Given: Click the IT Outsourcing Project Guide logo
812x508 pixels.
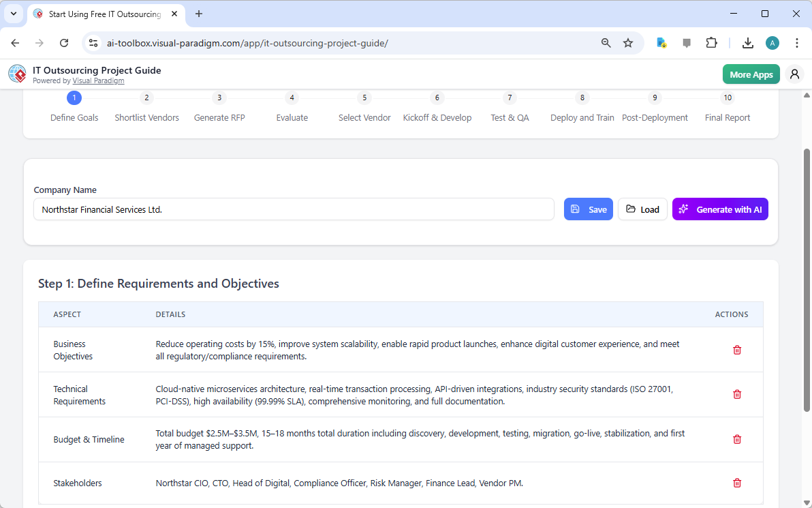Looking at the screenshot, I should (17, 74).
